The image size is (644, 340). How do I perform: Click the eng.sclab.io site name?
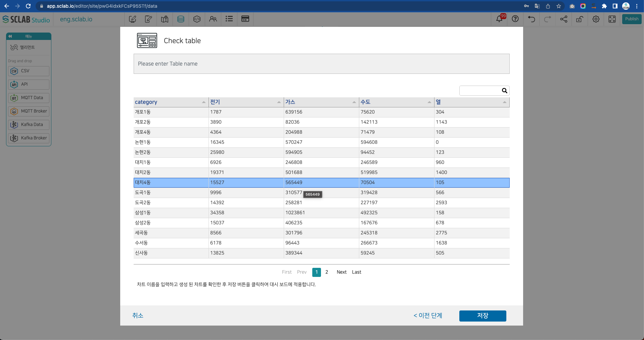(x=76, y=19)
